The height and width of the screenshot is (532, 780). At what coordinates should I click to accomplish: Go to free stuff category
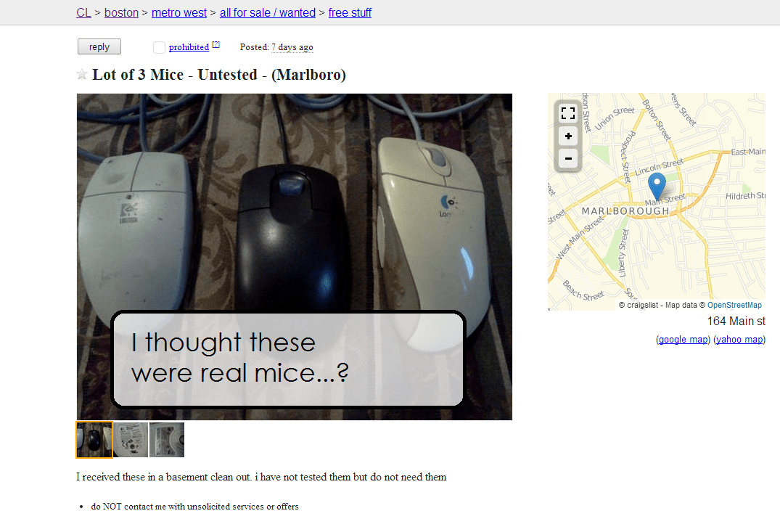350,13
